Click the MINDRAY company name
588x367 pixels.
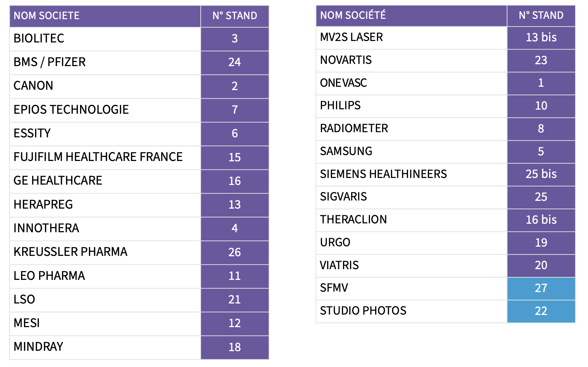click(38, 347)
